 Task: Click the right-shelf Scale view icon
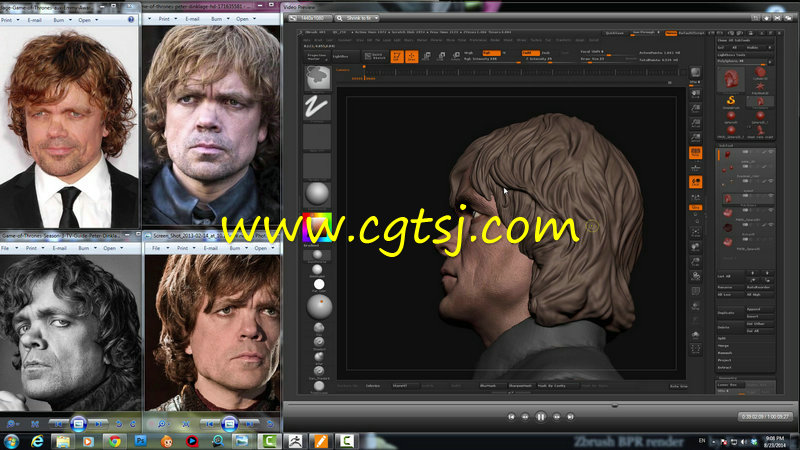coord(695,262)
